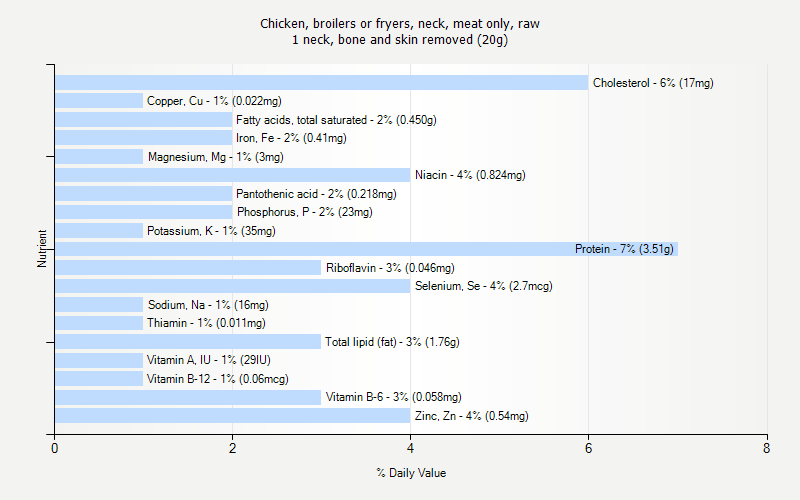The height and width of the screenshot is (500, 800).
Task: Click the Sodium, Na label
Action: coord(208,305)
